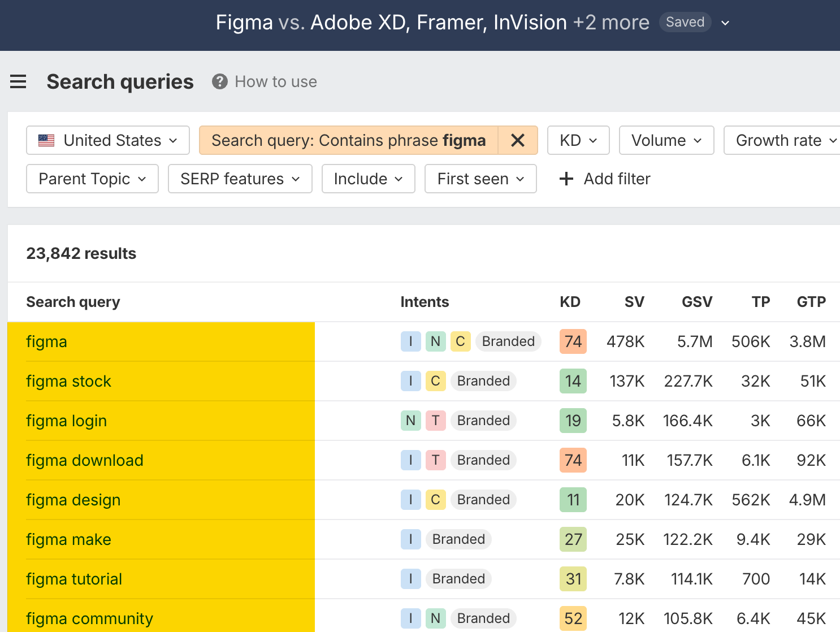Open the hamburger menu
Image resolution: width=840 pixels, height=632 pixels.
18,82
